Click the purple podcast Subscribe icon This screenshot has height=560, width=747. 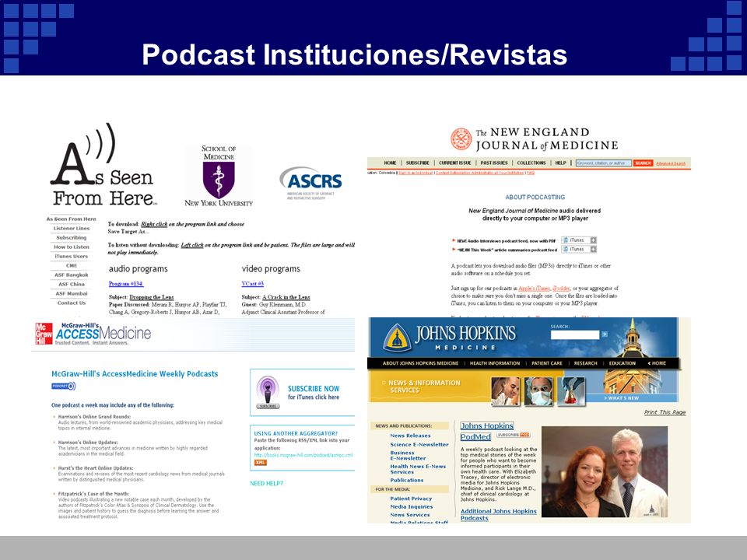[x=268, y=392]
